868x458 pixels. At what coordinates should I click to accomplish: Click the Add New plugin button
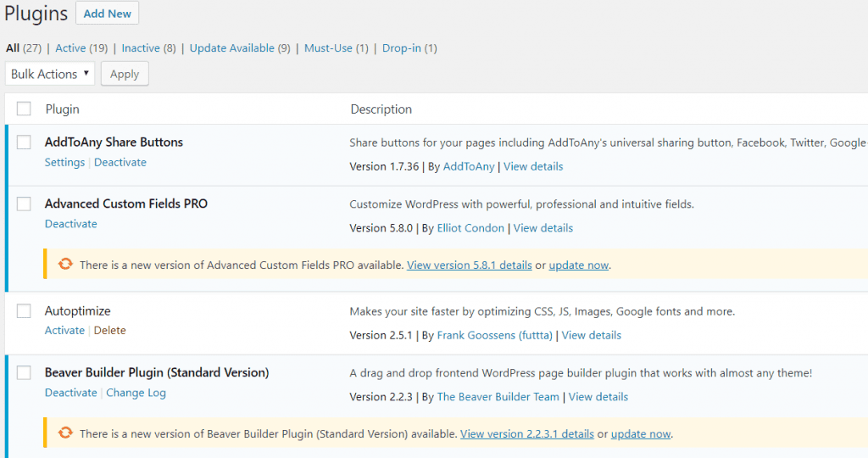[x=107, y=14]
